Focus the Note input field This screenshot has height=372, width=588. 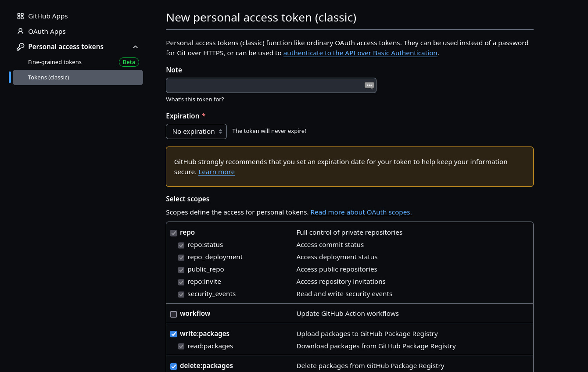[x=271, y=86]
